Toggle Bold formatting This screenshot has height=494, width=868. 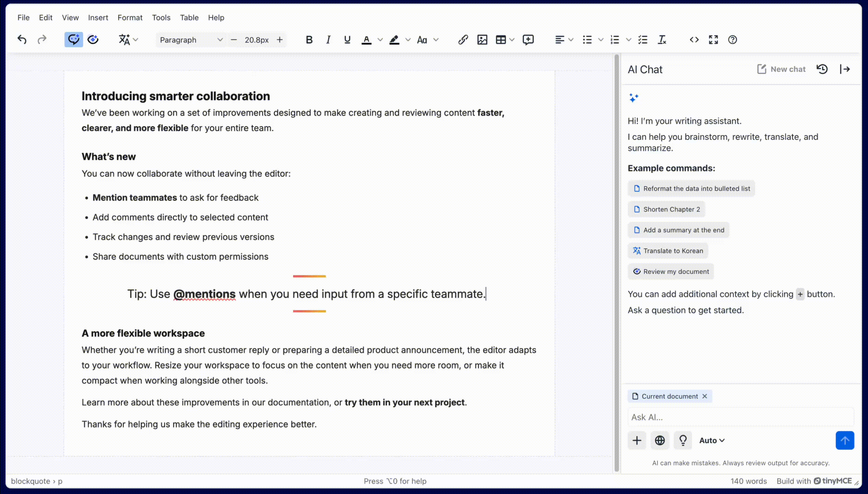coord(309,40)
